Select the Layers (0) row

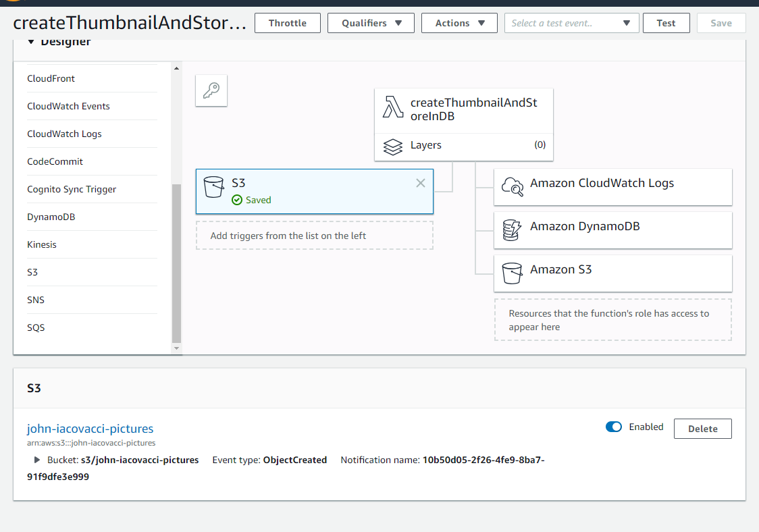coord(464,147)
